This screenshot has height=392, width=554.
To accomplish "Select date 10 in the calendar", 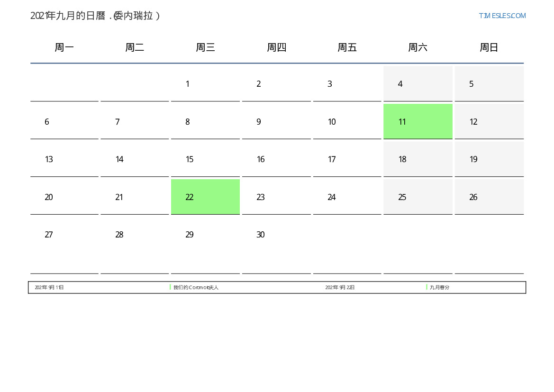I will click(347, 122).
